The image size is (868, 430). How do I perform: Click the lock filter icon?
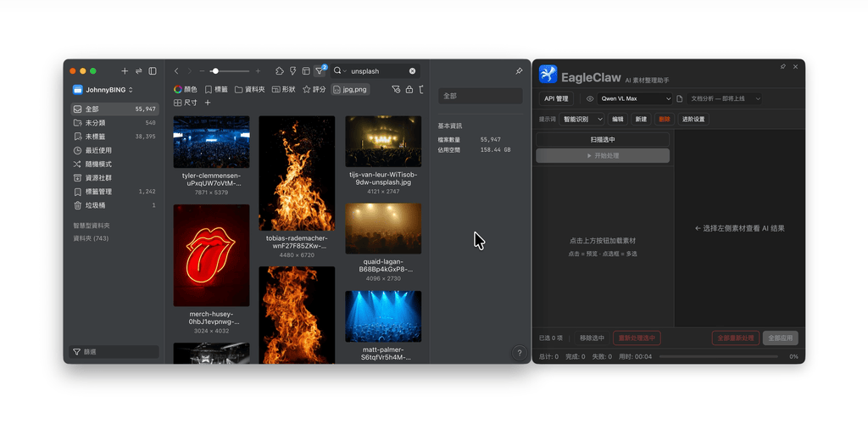point(409,89)
